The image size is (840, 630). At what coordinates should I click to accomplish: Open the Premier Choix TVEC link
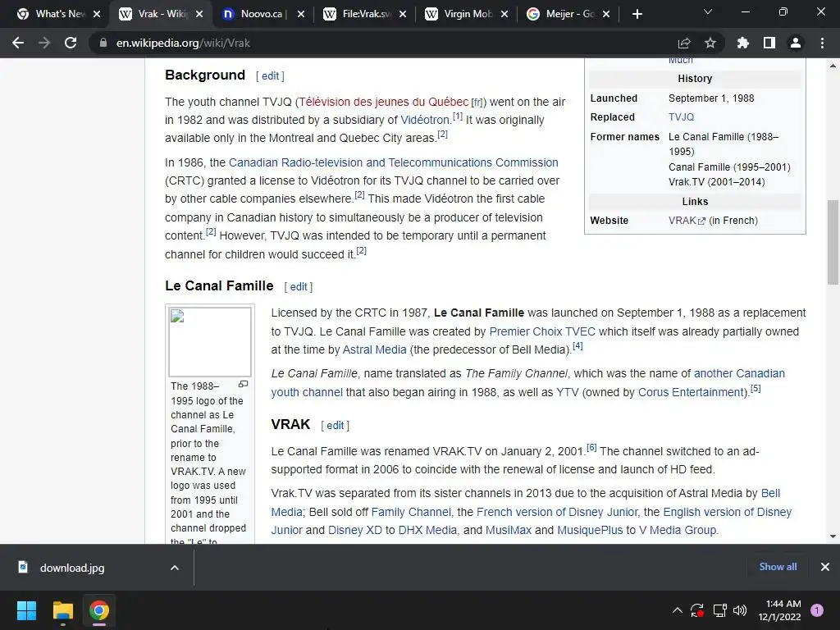point(542,331)
